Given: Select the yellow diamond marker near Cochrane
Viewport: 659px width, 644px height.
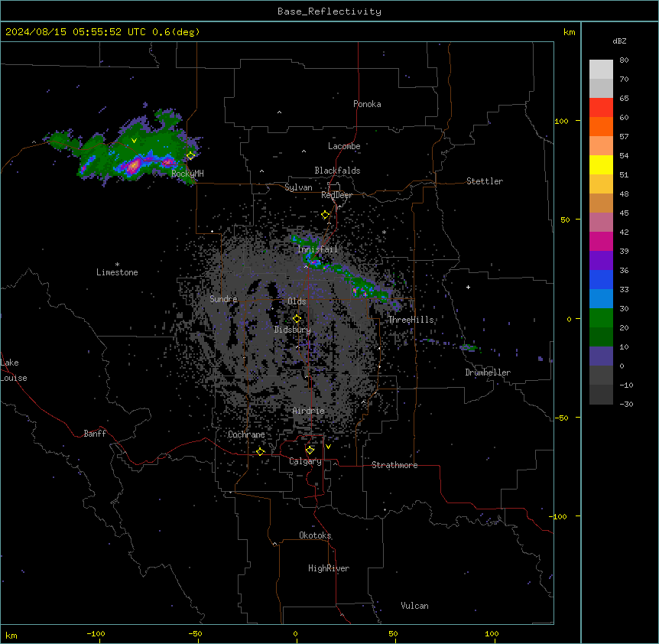Looking at the screenshot, I should point(260,451).
